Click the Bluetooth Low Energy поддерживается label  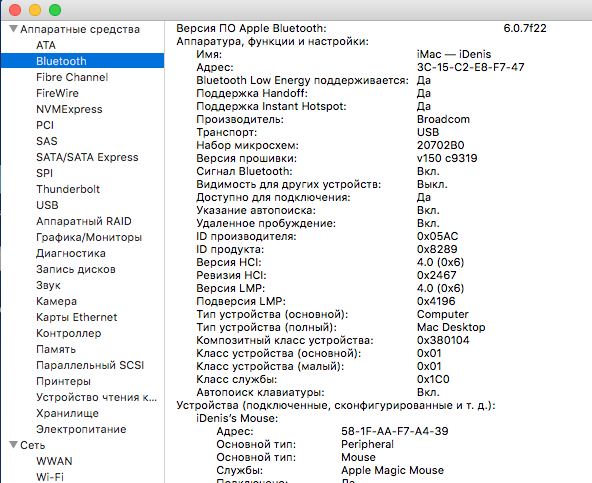(x=302, y=80)
